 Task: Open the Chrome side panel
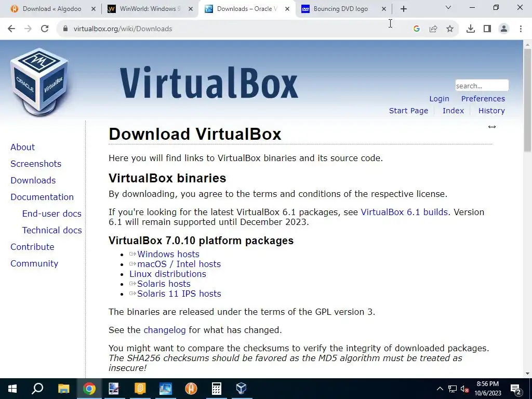[x=487, y=29]
